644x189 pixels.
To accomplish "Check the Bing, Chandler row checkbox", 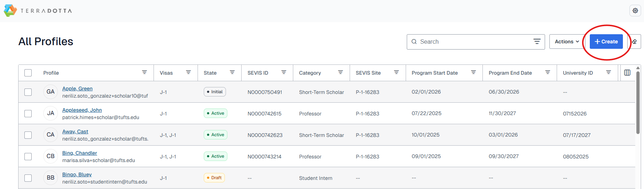I will click(28, 157).
